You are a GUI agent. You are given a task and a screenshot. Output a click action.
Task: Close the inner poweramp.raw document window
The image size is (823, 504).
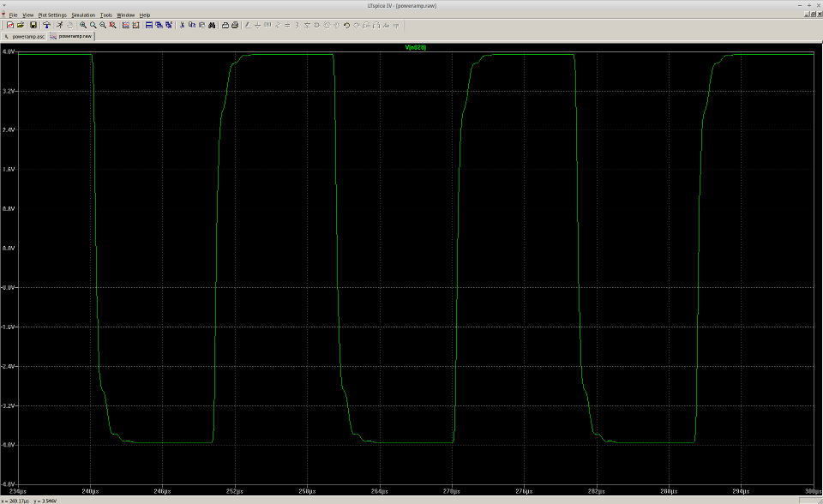819,15
